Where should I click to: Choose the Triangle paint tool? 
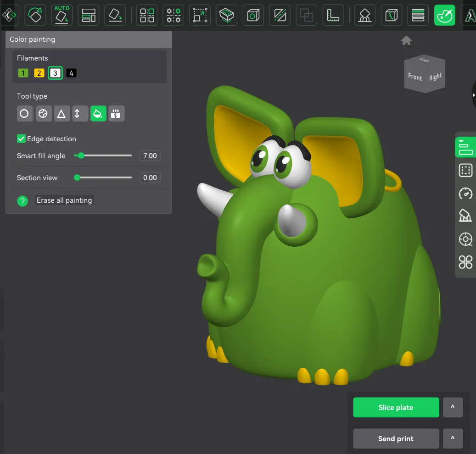(62, 114)
